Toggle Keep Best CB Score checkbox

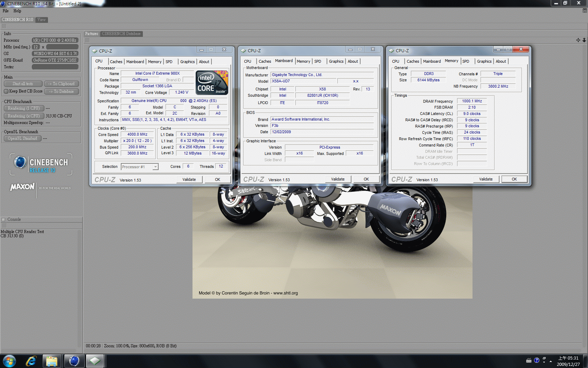[x=6, y=91]
